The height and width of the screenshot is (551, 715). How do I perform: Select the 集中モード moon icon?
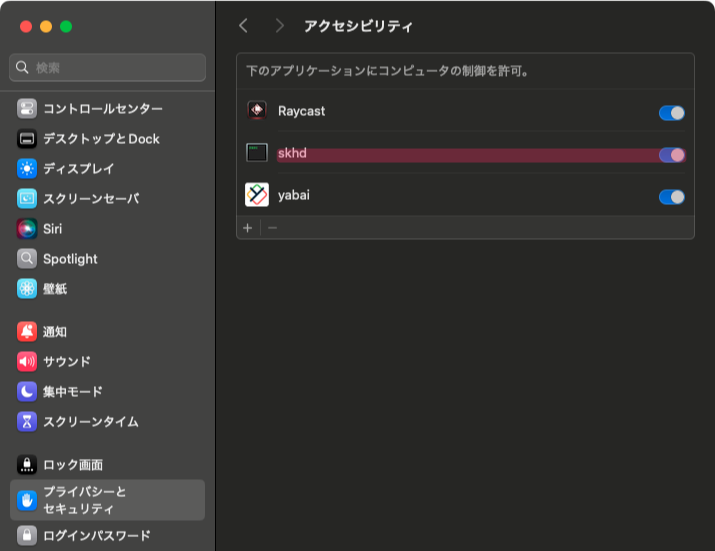point(27,392)
